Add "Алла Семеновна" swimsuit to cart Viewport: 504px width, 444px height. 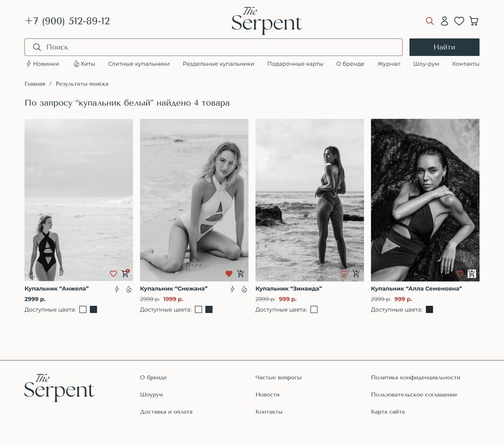click(472, 274)
